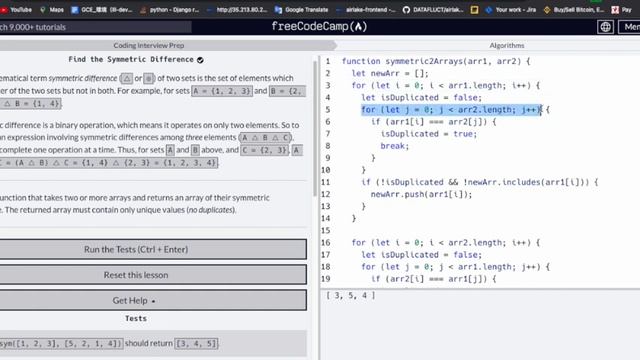
Task: Reset this lesson
Action: tap(153, 275)
